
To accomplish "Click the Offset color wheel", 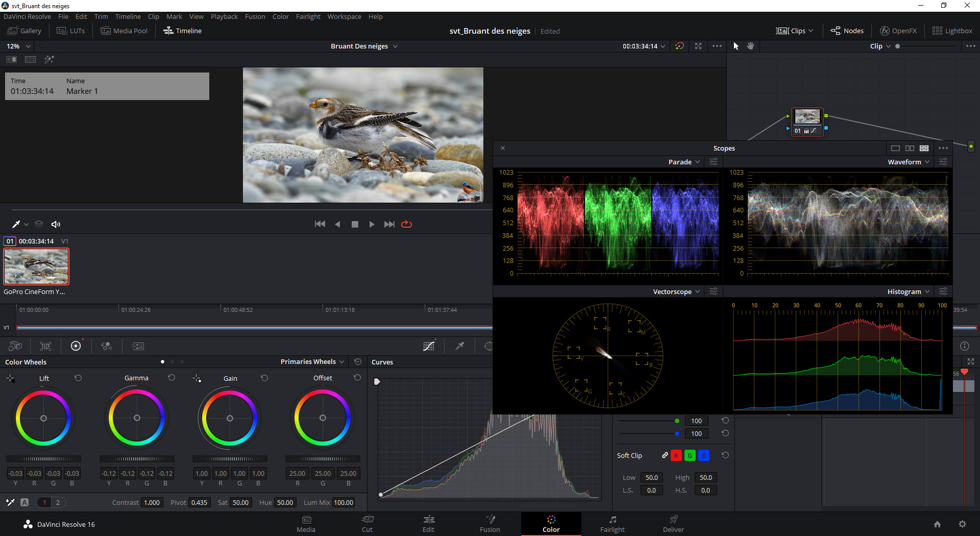I will coord(323,418).
